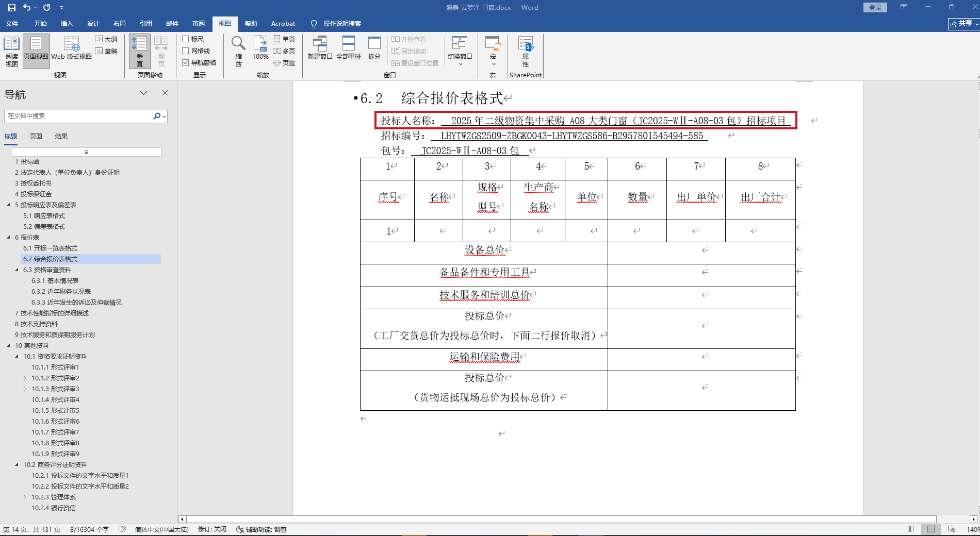980x536 pixels.
Task: Set zoom to one page (单页)
Action: [x=284, y=39]
